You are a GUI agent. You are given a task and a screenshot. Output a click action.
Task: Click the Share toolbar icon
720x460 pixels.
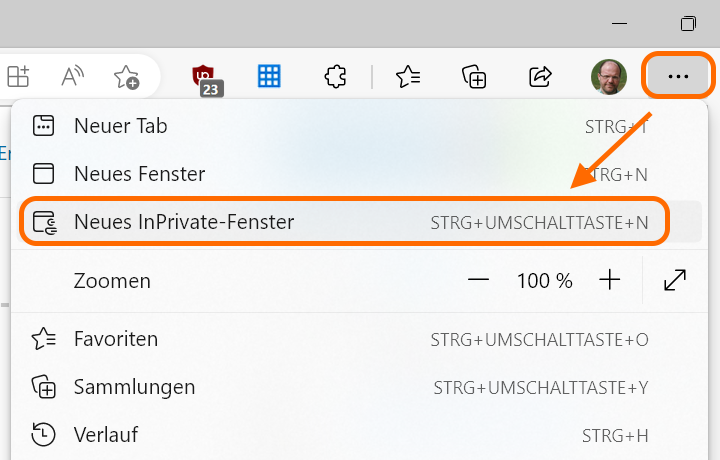point(540,76)
